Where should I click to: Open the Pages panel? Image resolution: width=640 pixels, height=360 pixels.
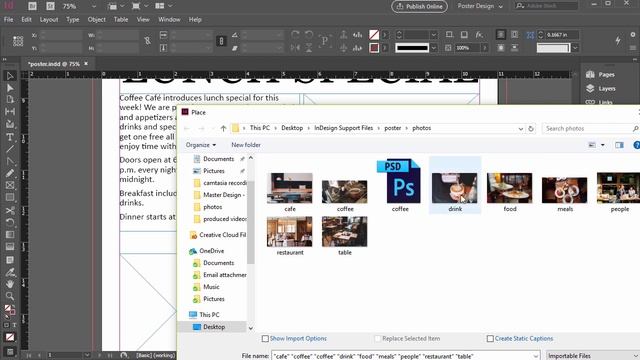click(600, 75)
